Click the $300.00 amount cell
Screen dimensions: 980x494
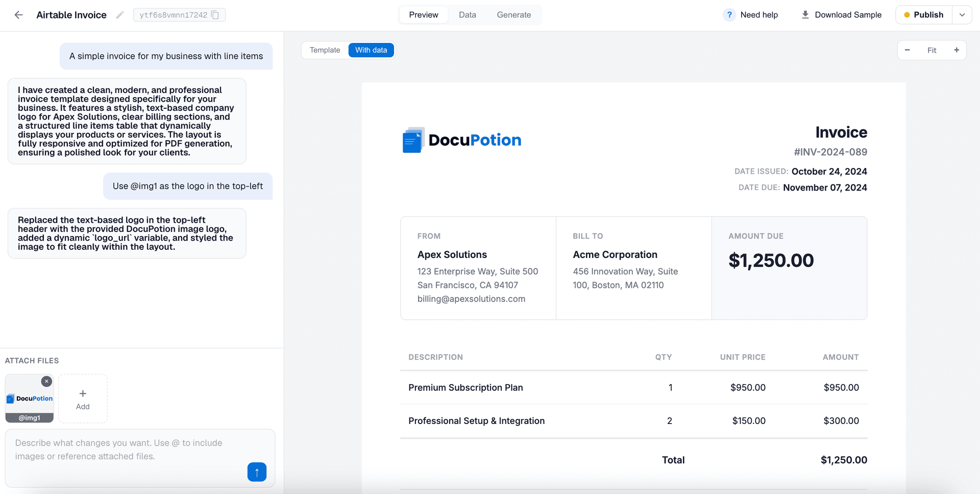tap(841, 421)
